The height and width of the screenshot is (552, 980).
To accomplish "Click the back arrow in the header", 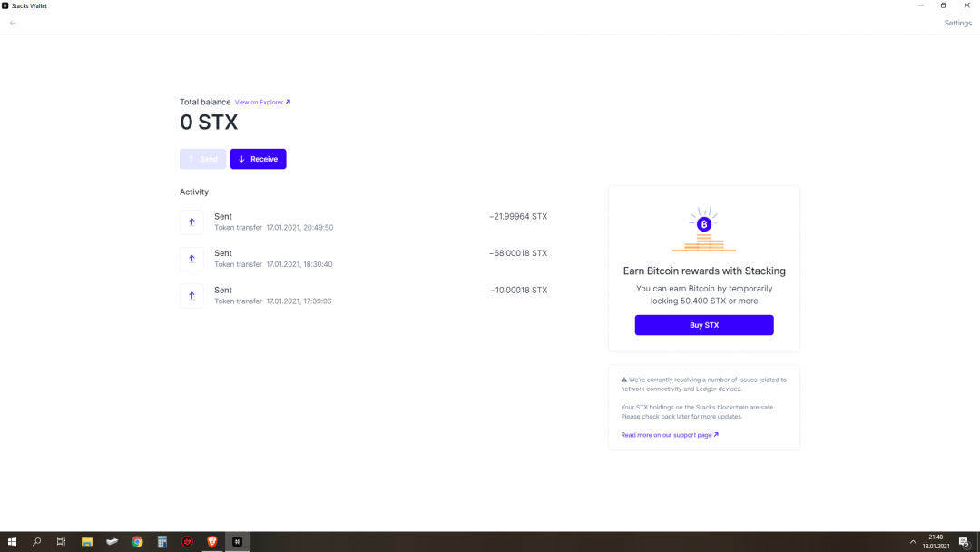I will coord(13,23).
